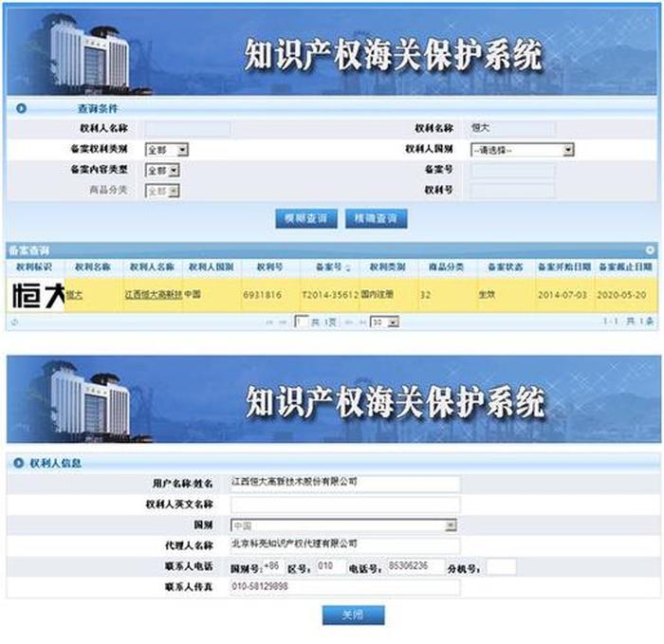This screenshot has width=664, height=644.
Task: Sort by 权利类别 column header
Action: pos(388,267)
